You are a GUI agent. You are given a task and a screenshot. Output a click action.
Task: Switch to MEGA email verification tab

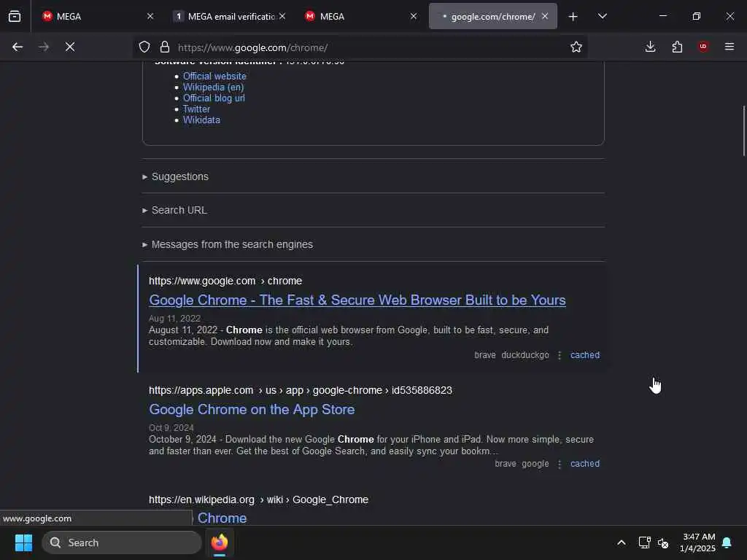click(x=230, y=16)
